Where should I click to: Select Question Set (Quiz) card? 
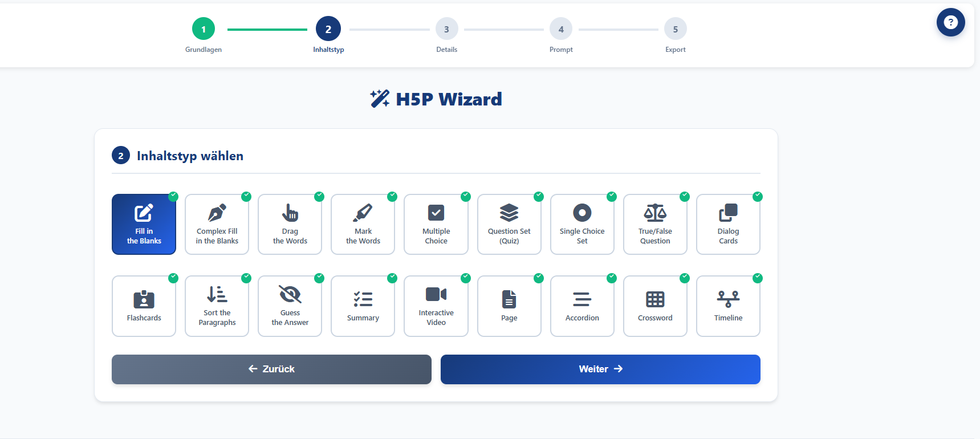point(509,224)
